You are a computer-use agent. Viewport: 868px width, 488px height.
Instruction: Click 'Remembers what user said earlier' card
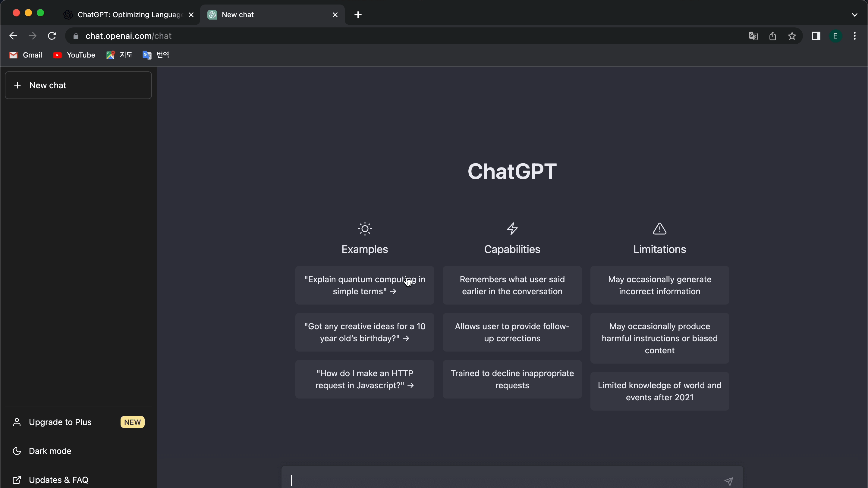pyautogui.click(x=512, y=285)
